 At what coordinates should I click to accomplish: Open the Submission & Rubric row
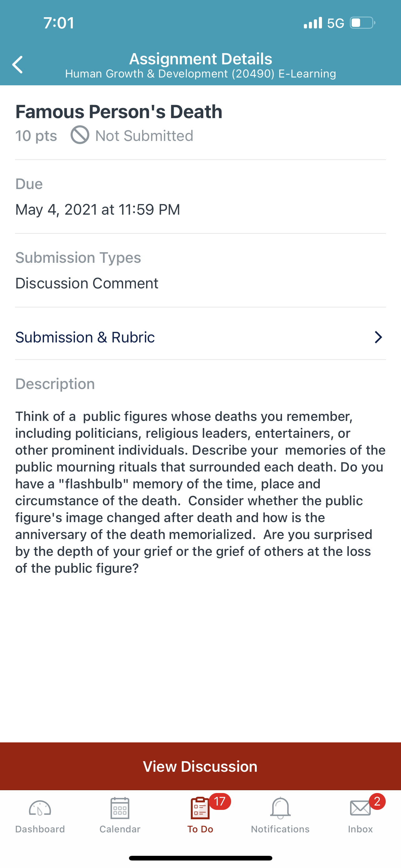200,337
